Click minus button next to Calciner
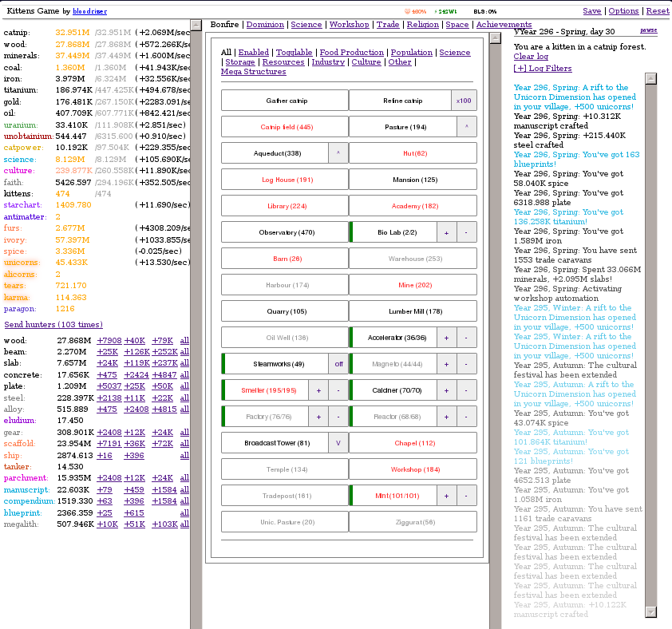 [466, 390]
